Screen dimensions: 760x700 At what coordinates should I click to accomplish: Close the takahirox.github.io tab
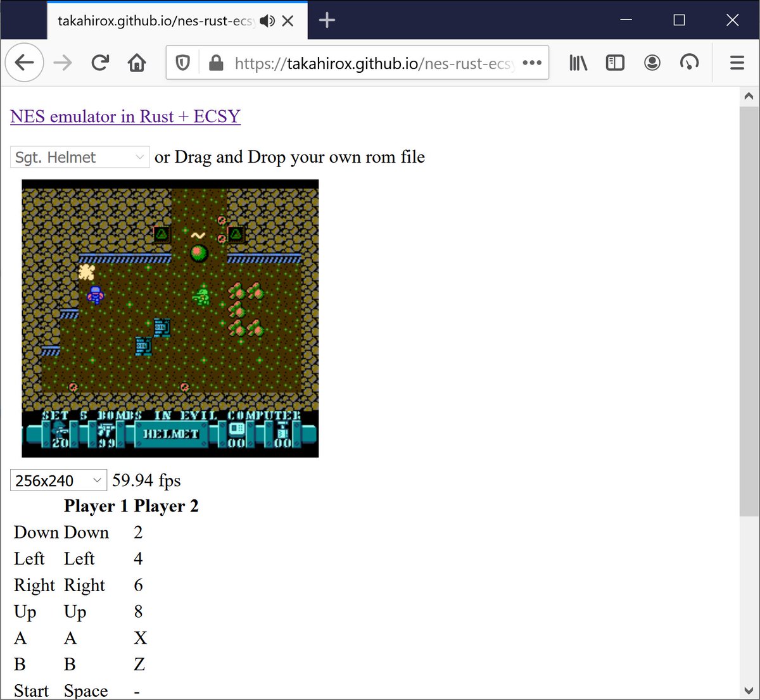click(288, 21)
